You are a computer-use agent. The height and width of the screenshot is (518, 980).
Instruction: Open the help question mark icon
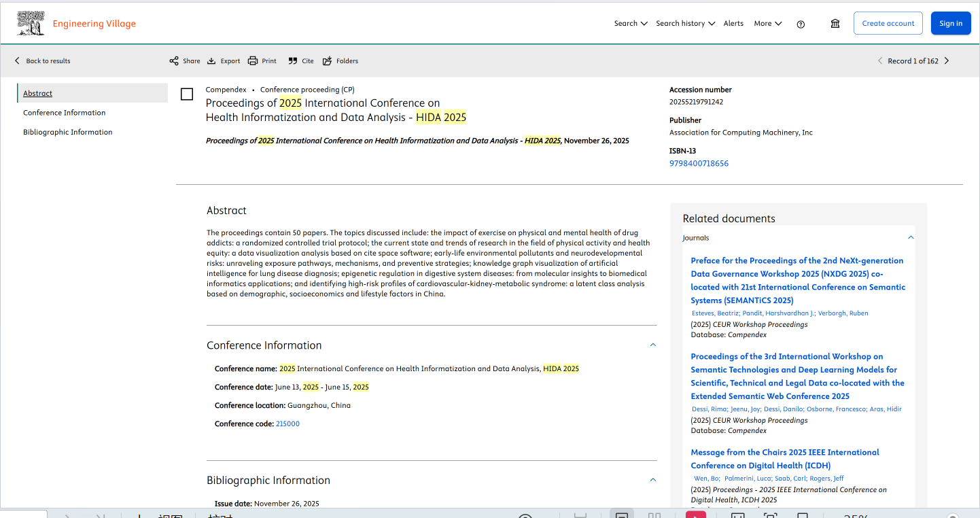click(801, 24)
